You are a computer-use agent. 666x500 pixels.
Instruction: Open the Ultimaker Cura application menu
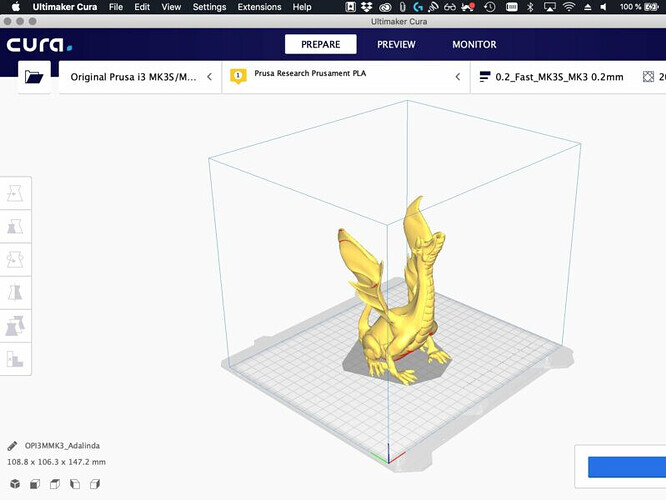click(x=65, y=7)
